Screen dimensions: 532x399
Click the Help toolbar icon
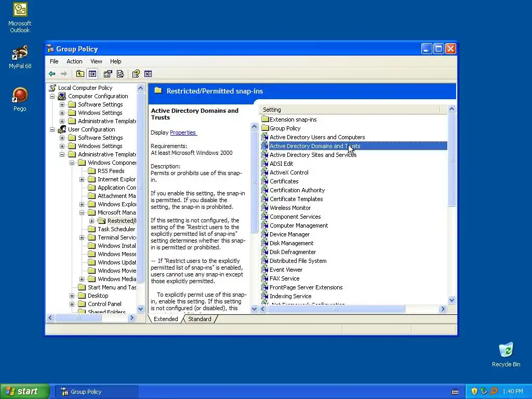coord(136,74)
